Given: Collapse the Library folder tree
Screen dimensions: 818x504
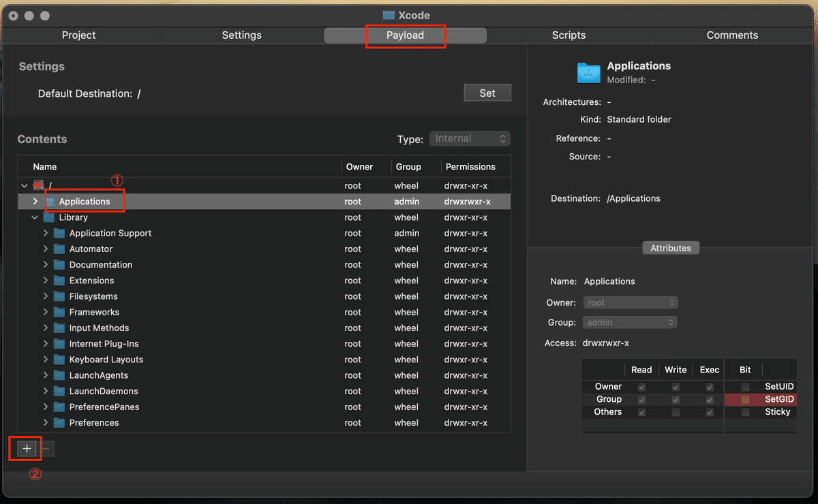Looking at the screenshot, I should [35, 217].
